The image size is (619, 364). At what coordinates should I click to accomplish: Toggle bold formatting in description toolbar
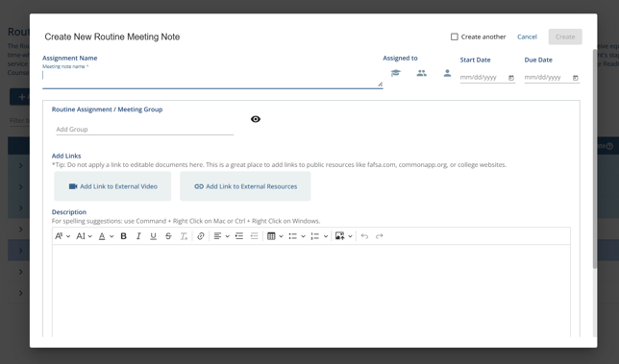124,236
